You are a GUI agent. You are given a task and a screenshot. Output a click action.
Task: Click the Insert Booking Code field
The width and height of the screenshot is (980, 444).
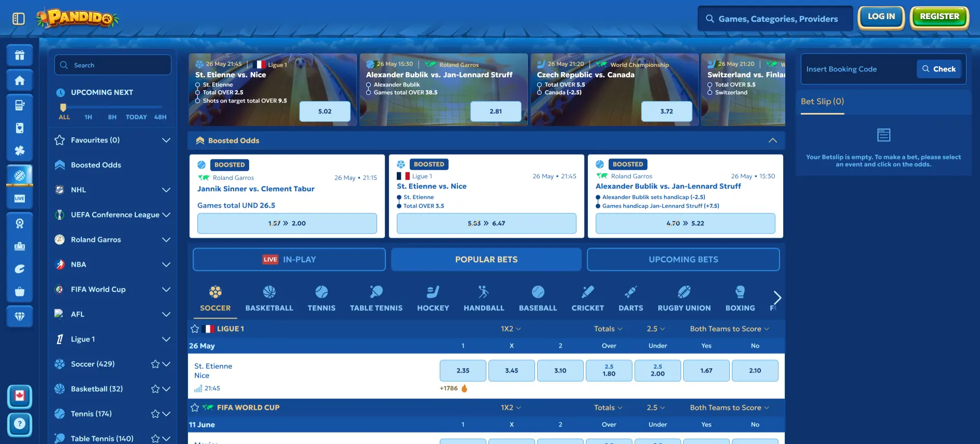pos(858,69)
